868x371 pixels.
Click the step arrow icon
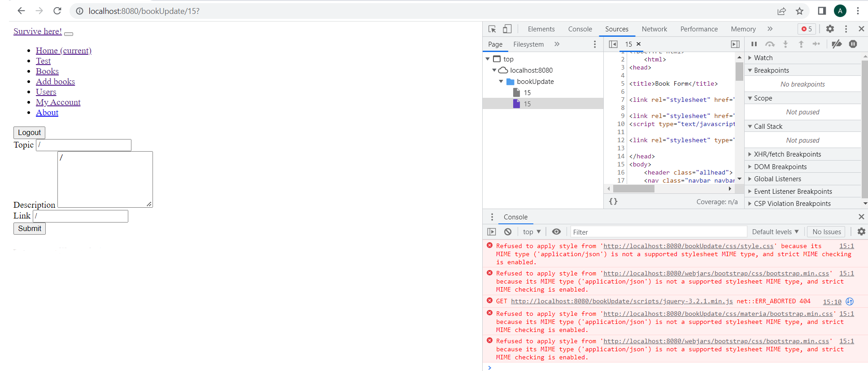click(x=816, y=44)
